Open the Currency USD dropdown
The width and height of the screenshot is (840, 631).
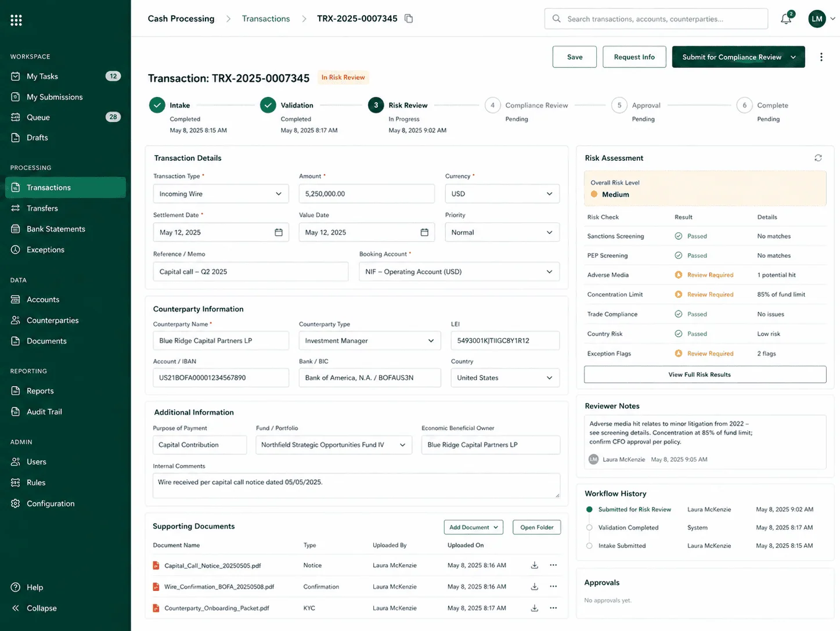click(502, 194)
